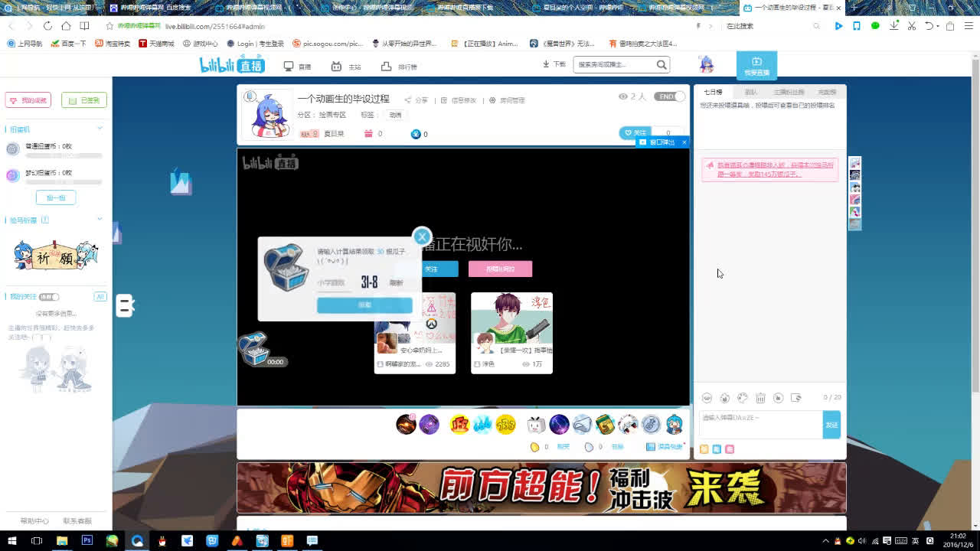Toggle the pink medal icon below chat input
This screenshot has height=551, width=980.
(730, 449)
